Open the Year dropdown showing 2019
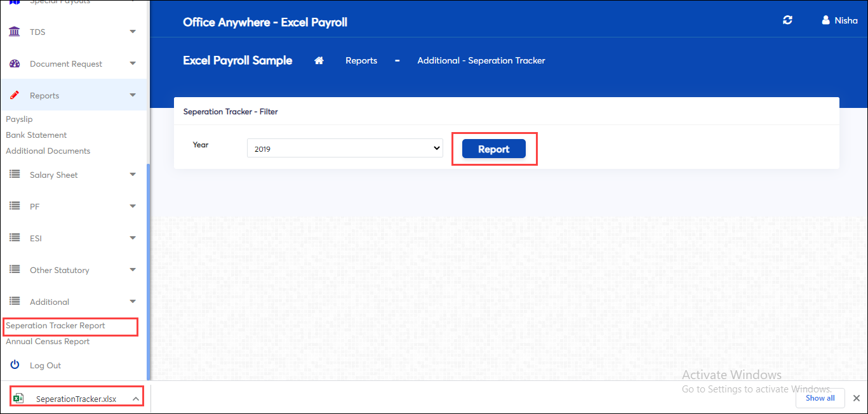The height and width of the screenshot is (414, 868). (x=345, y=148)
